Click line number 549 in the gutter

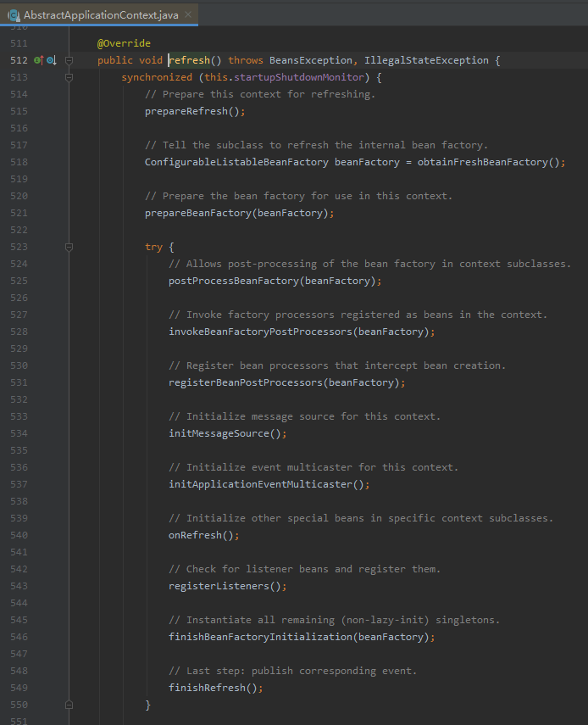(x=19, y=688)
